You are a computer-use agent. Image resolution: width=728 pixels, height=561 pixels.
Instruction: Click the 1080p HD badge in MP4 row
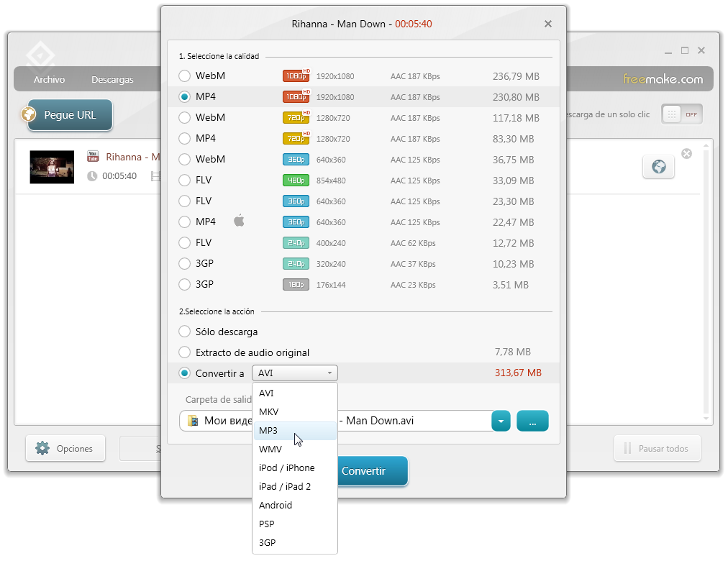click(x=296, y=96)
